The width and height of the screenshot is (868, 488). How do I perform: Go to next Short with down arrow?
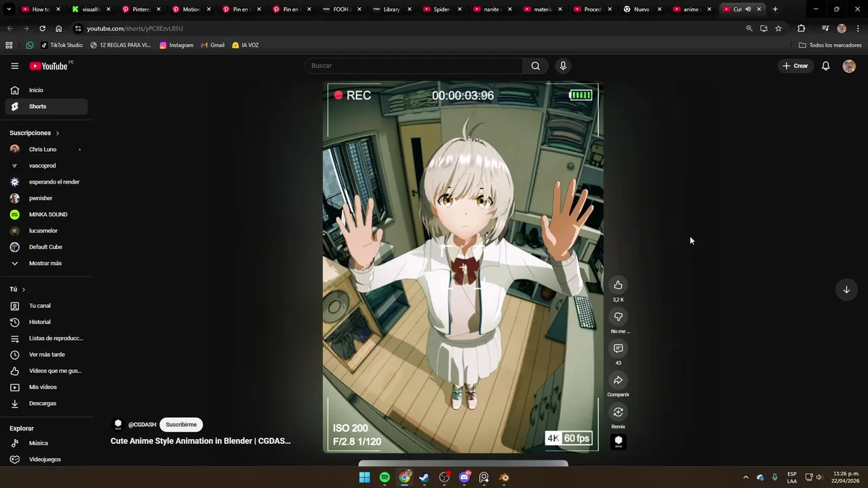(846, 289)
